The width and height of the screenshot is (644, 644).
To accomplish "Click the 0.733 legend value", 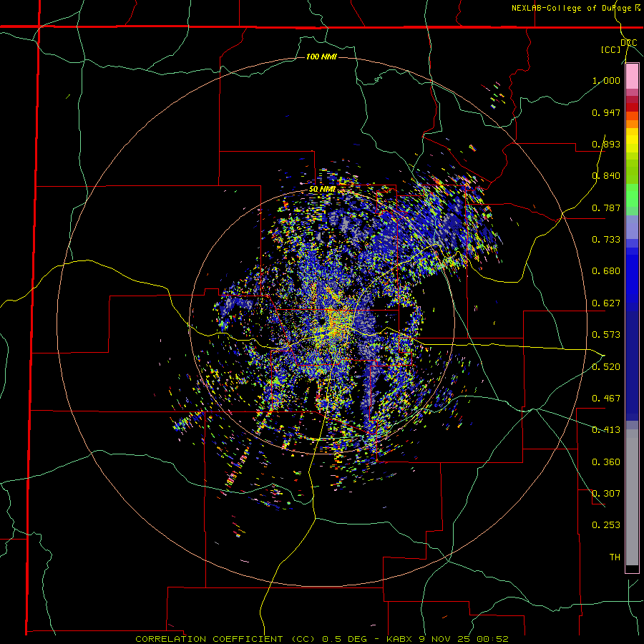I will (606, 240).
